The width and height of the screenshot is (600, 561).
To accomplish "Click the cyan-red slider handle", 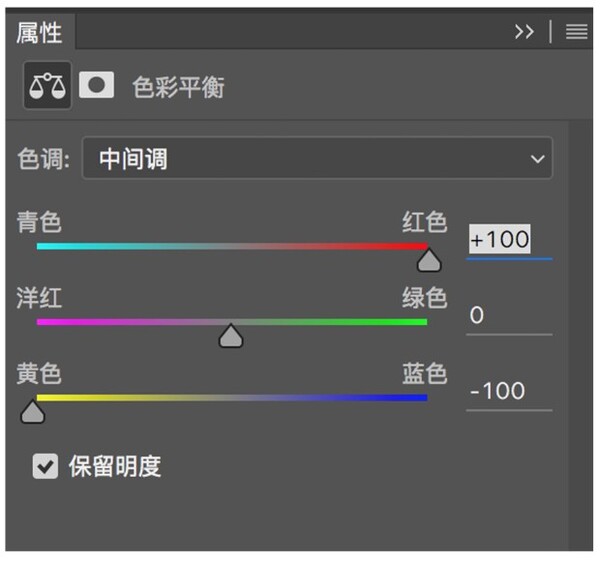I will coord(429,260).
